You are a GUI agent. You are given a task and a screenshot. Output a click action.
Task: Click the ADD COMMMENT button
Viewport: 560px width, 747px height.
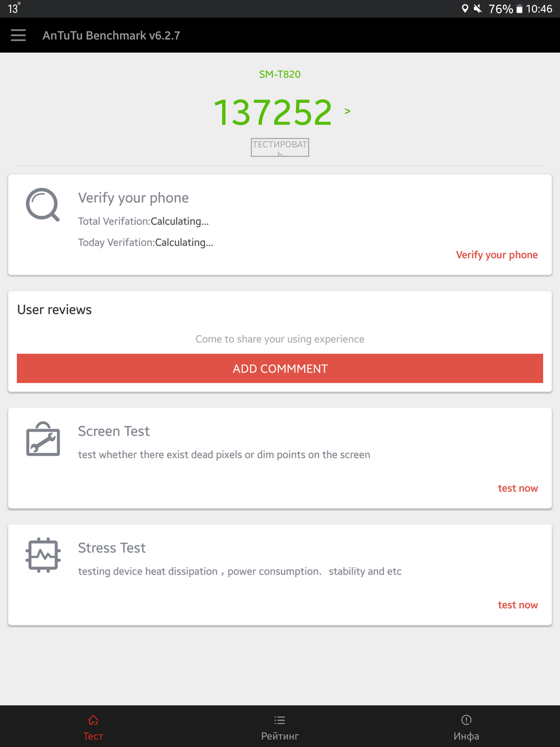[x=280, y=369]
